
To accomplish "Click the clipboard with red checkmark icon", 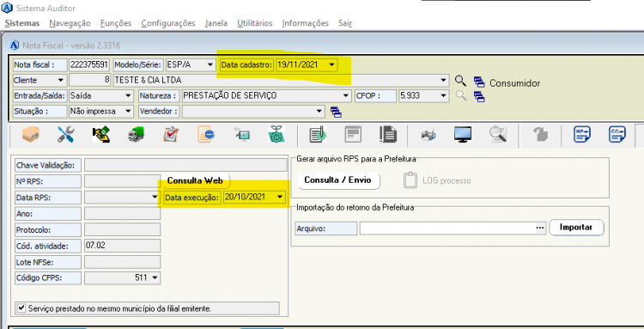I will (171, 134).
